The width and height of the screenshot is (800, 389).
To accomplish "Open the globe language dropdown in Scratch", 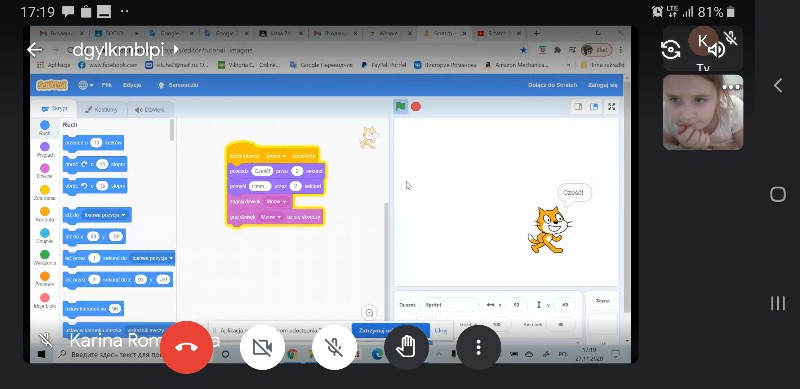I will coord(85,85).
